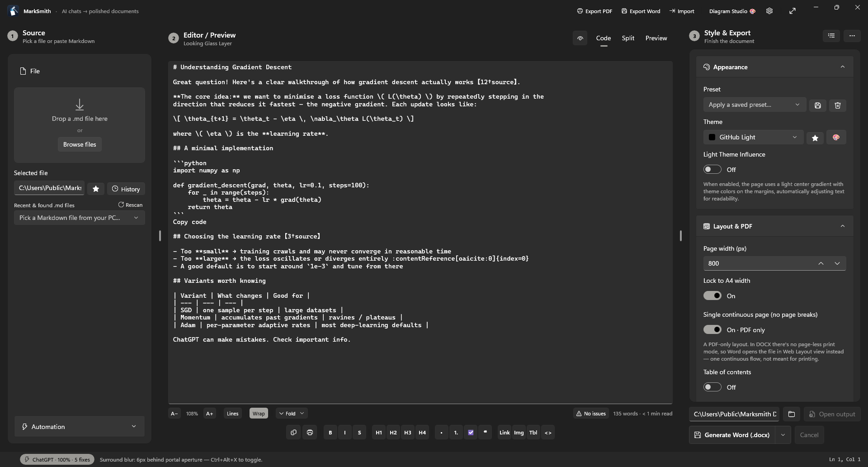Screen dimensions: 868x467
Task: Open Fold options dropdown
Action: coord(292,414)
